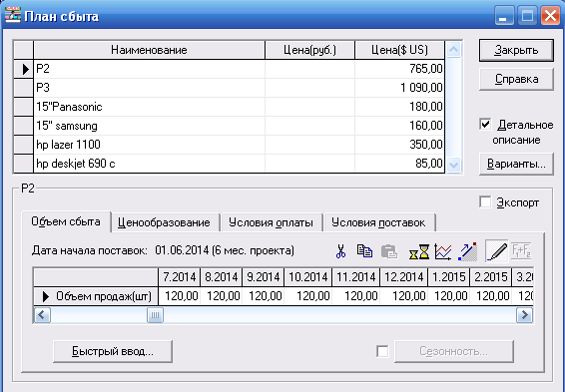Click the Объем продаж(шт) row header
Viewport: 565px width, 392px height.
[x=96, y=296]
